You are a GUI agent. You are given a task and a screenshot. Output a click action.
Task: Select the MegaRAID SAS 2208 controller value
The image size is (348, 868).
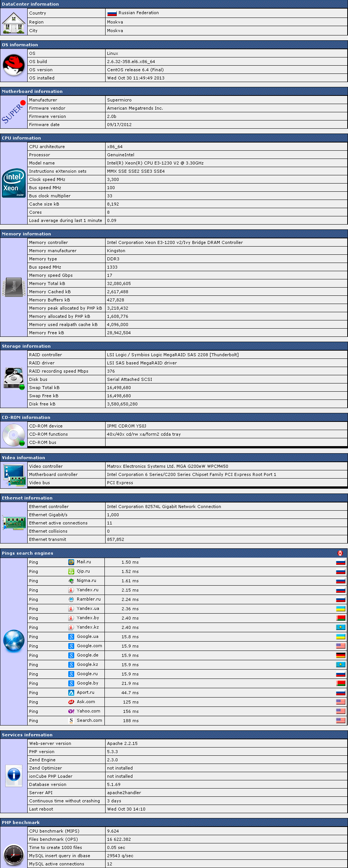173,355
